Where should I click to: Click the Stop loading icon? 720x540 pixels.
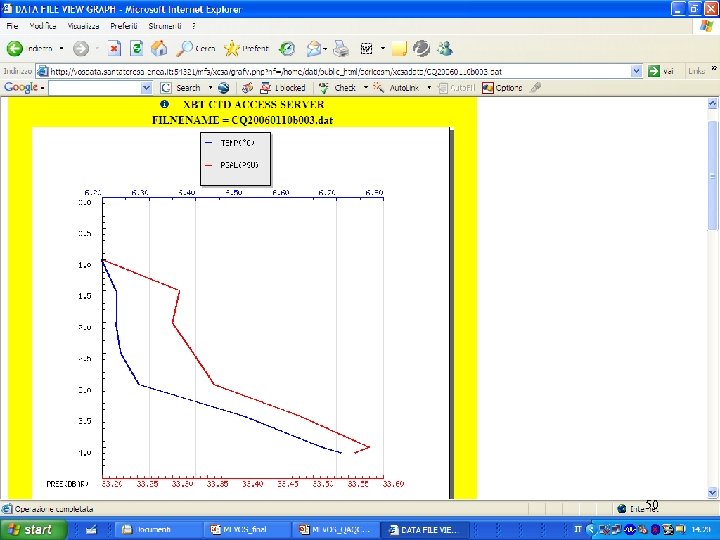[114, 48]
